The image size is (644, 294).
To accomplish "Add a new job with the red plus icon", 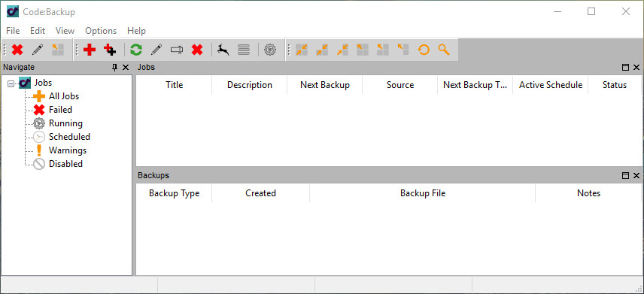I will (x=89, y=50).
